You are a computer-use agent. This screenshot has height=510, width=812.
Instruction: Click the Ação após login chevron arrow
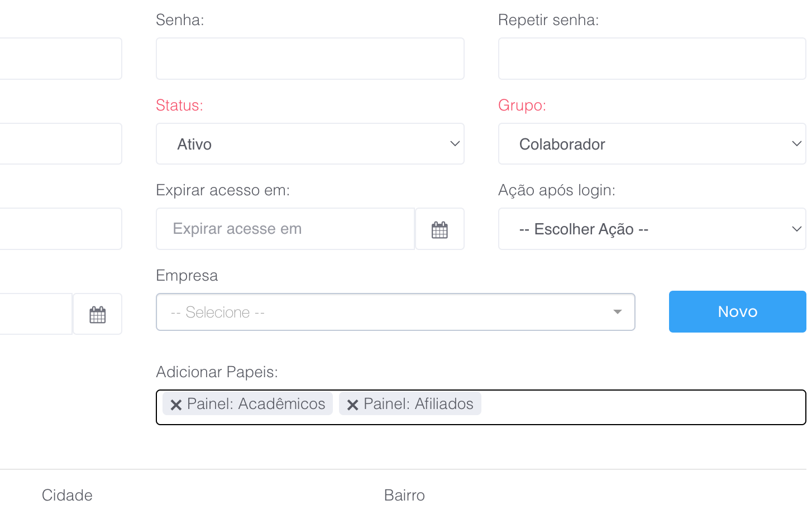point(796,229)
